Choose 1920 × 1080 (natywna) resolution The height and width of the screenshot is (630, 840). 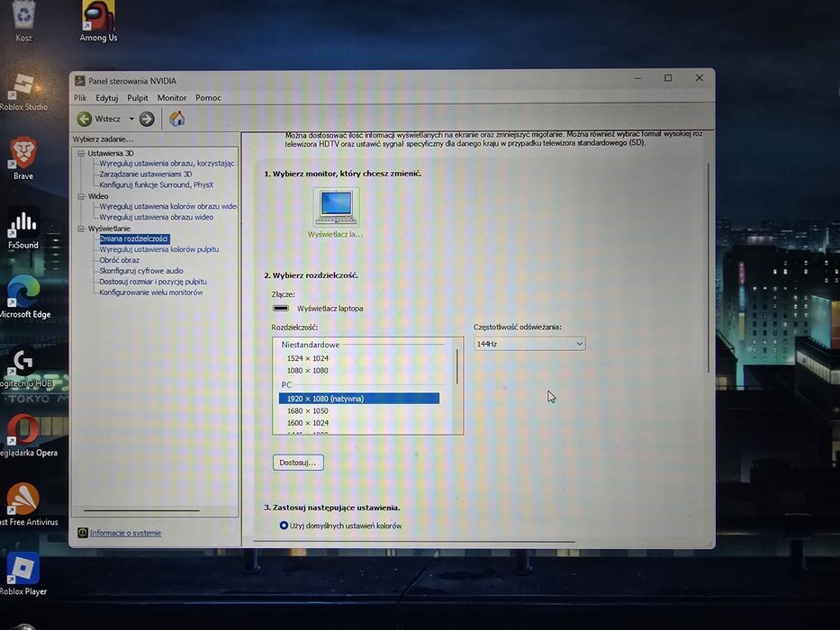click(359, 399)
